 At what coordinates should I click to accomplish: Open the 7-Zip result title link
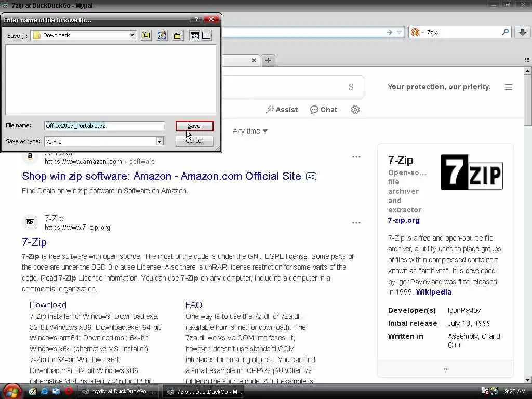tap(34, 242)
